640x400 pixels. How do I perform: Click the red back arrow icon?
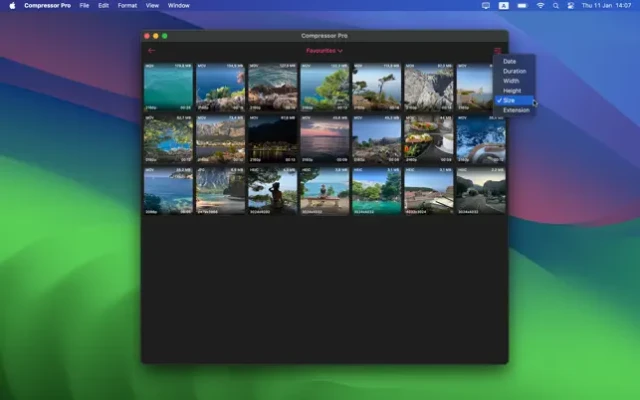152,50
